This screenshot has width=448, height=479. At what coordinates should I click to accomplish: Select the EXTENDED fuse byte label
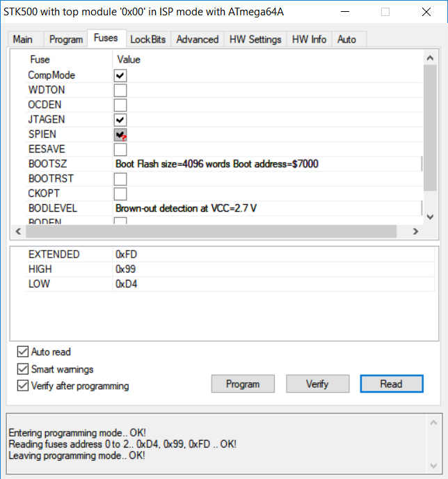tap(54, 255)
